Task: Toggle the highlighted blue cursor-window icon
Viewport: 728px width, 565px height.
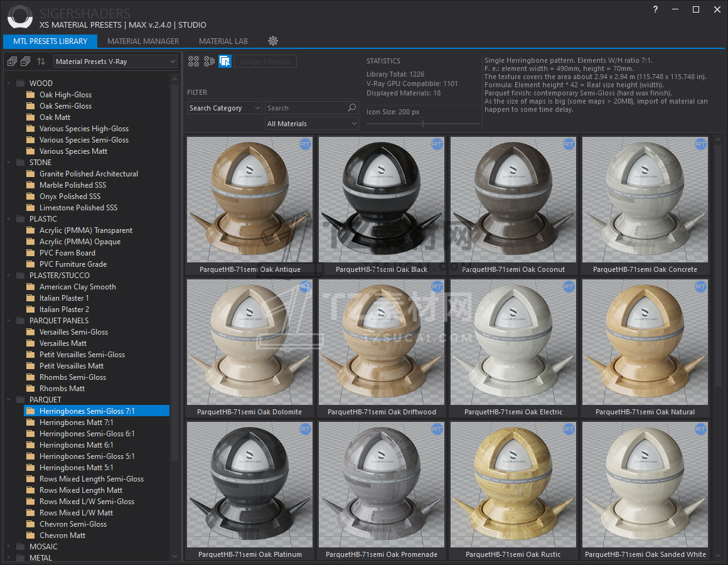Action: (x=225, y=62)
